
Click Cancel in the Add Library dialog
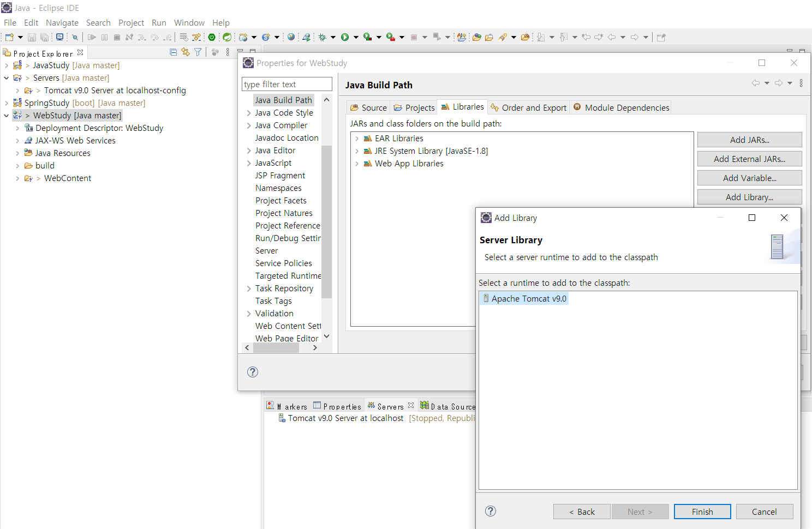[765, 512]
